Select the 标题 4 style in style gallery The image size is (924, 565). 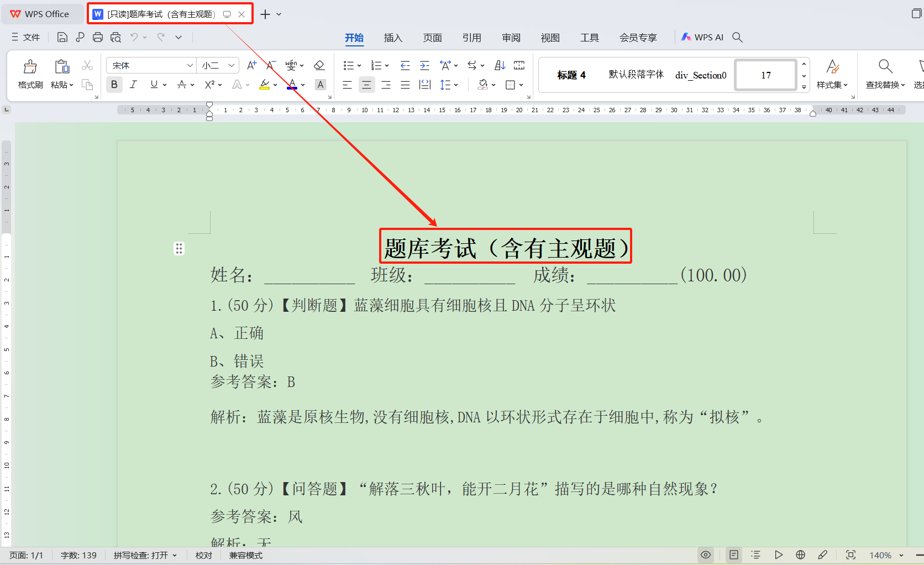tap(571, 75)
